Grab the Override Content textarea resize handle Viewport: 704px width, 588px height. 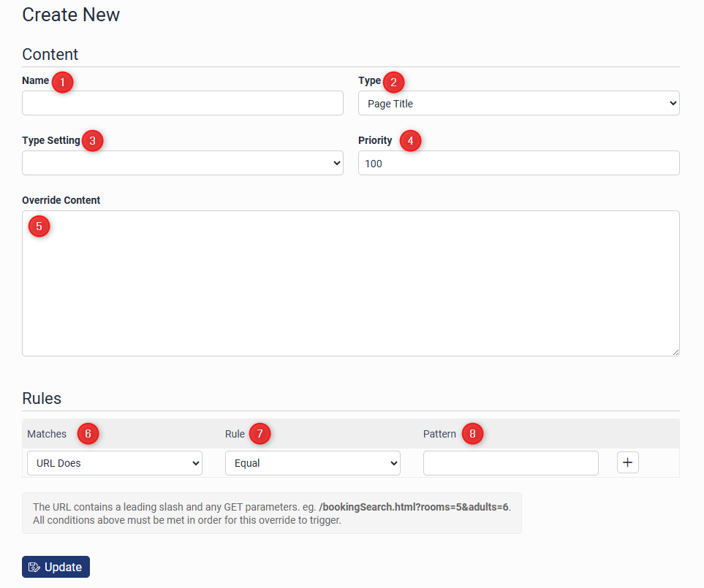[x=675, y=351]
